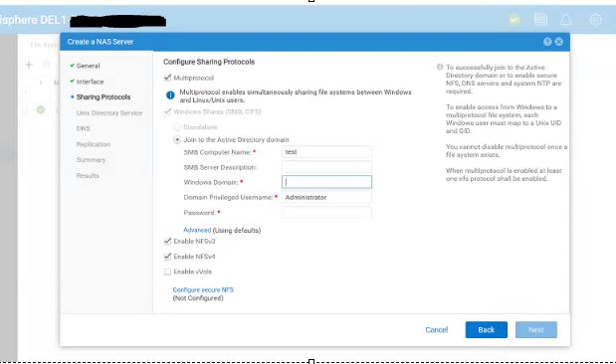Click the Configure Sharing Protocols heading

pos(209,62)
